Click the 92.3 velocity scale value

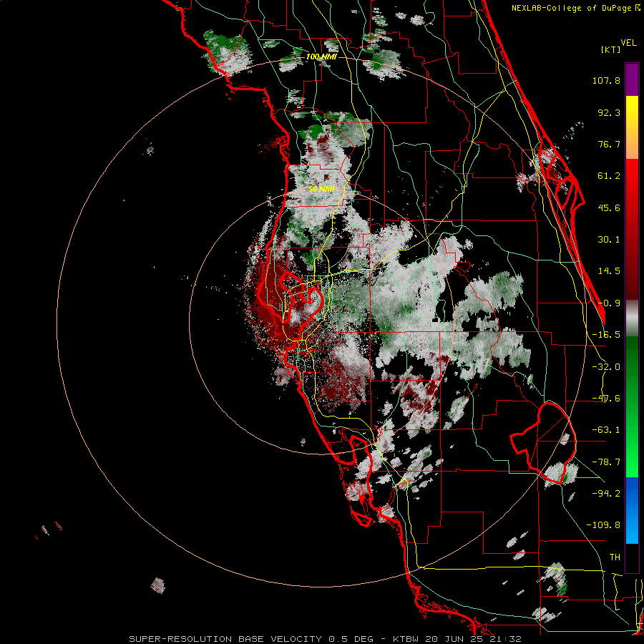point(609,112)
